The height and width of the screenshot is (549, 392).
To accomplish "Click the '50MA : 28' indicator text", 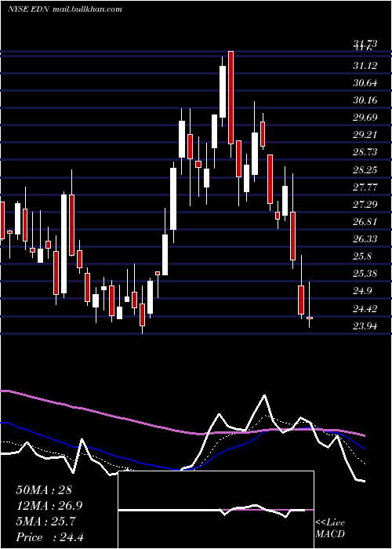I will pos(44,490).
